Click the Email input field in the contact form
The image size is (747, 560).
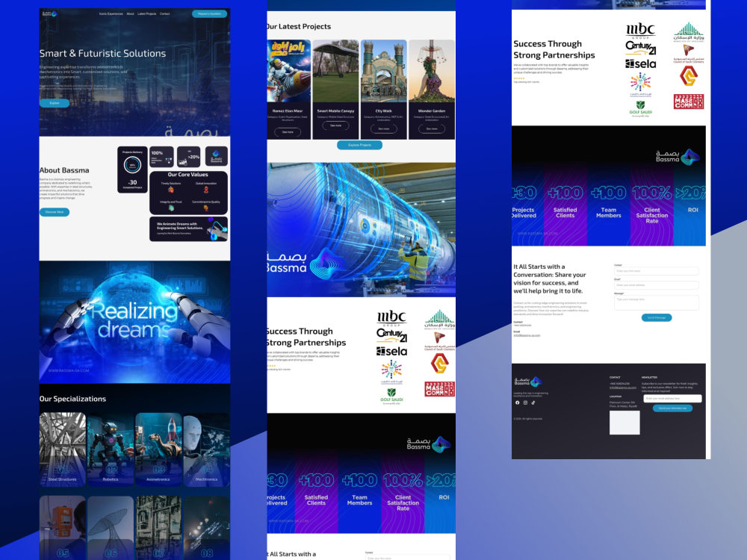point(657,285)
